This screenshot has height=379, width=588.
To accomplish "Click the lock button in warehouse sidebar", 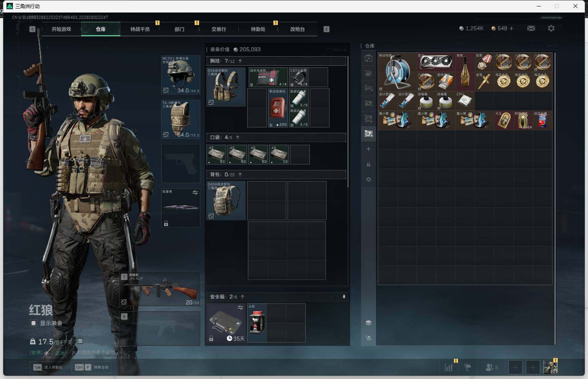I will pos(368,164).
